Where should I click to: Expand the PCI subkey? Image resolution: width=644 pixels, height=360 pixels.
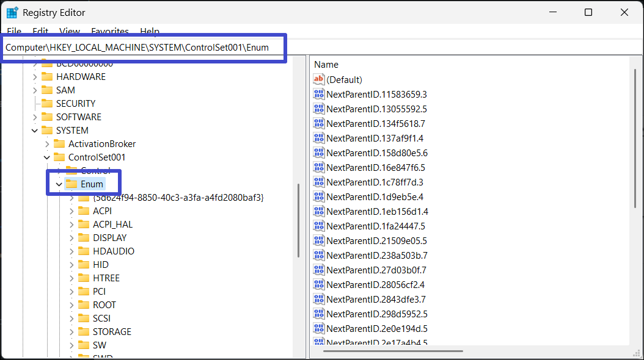71,292
